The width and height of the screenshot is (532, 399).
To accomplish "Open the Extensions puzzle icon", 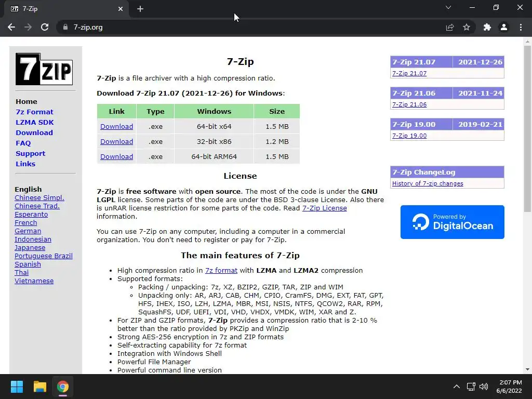I will pyautogui.click(x=487, y=27).
